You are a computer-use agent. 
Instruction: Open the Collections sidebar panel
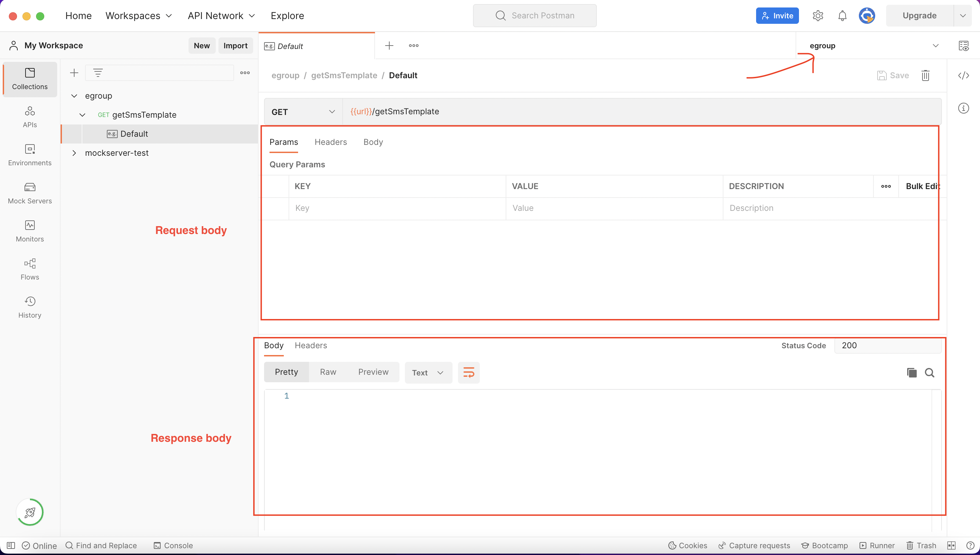(29, 79)
